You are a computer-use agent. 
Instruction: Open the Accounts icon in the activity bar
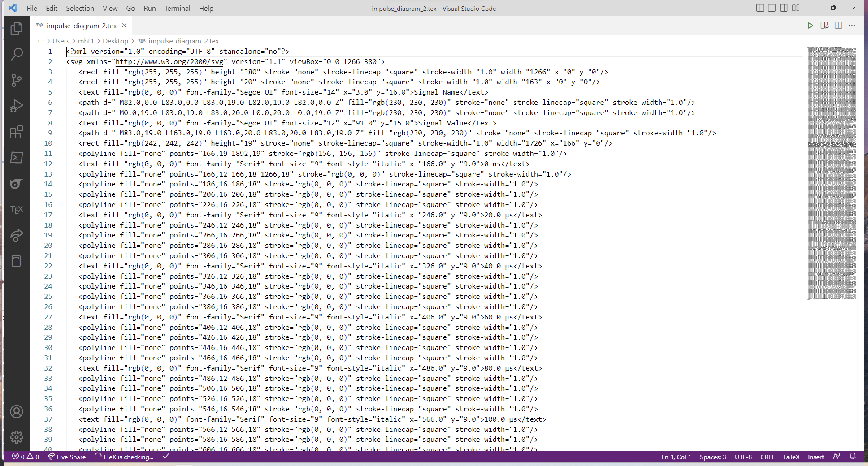pos(17,412)
